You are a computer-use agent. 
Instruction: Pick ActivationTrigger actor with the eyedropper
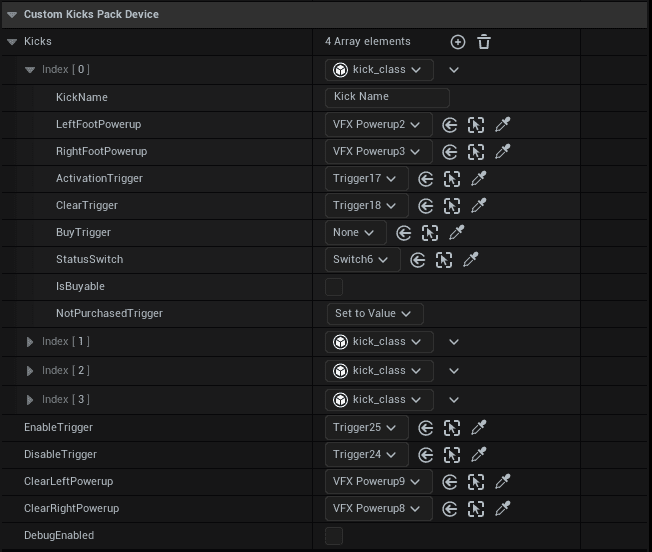pyautogui.click(x=478, y=178)
